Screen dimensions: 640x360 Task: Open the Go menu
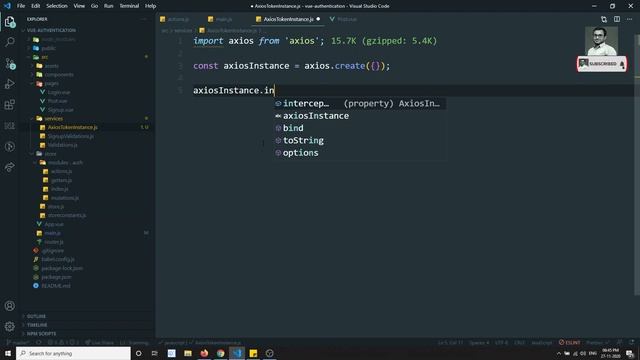94,6
